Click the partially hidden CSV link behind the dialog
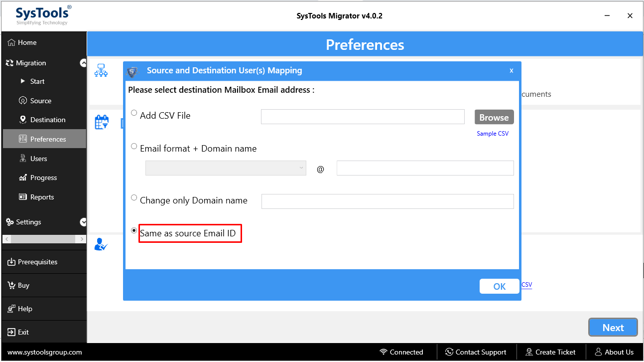The width and height of the screenshot is (644, 362). (x=527, y=285)
